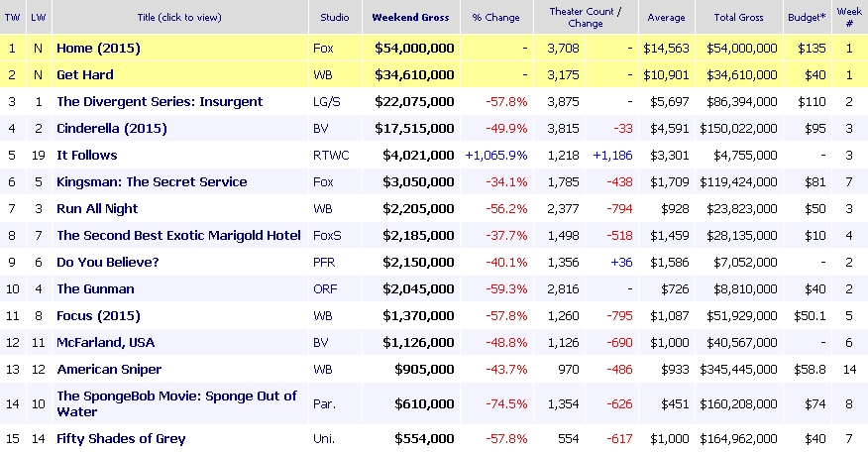Sort by Title (click to view) header
This screenshot has height=452, width=868.
179,17
